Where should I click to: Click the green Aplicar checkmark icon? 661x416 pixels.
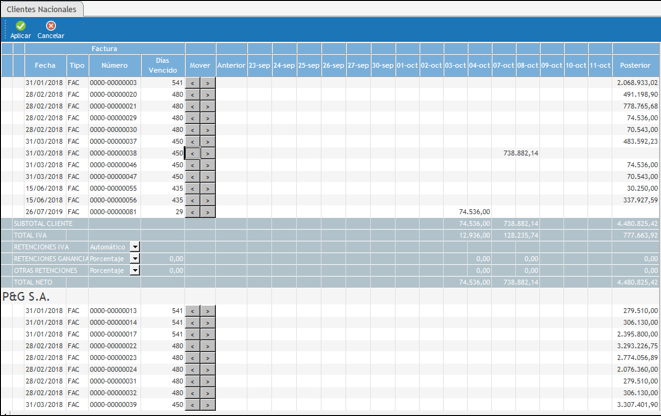click(x=20, y=26)
